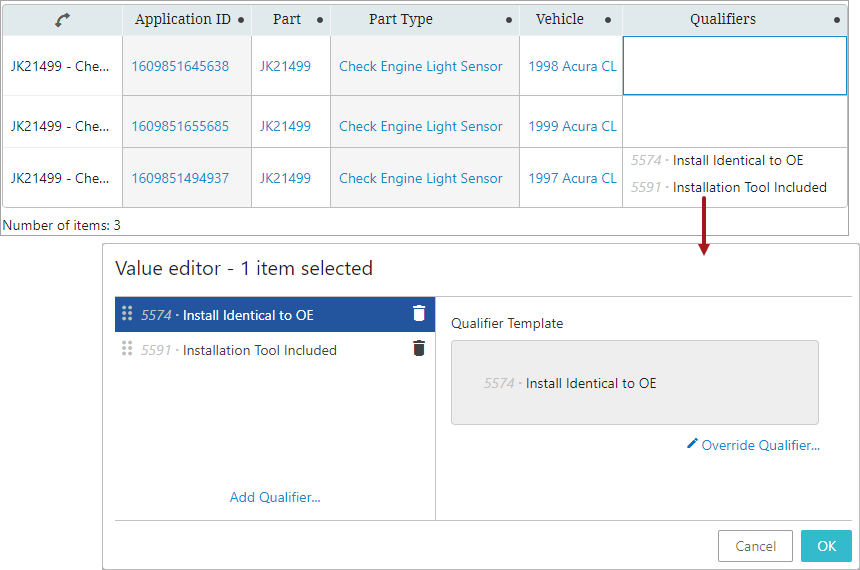
Task: Select Installation Tool Included list item
Action: point(260,350)
